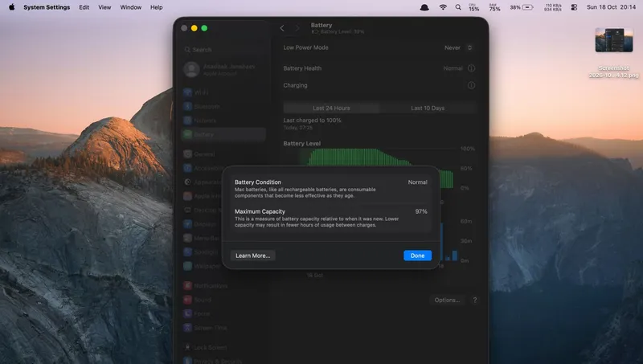
Task: Open the Window menu
Action: [131, 7]
